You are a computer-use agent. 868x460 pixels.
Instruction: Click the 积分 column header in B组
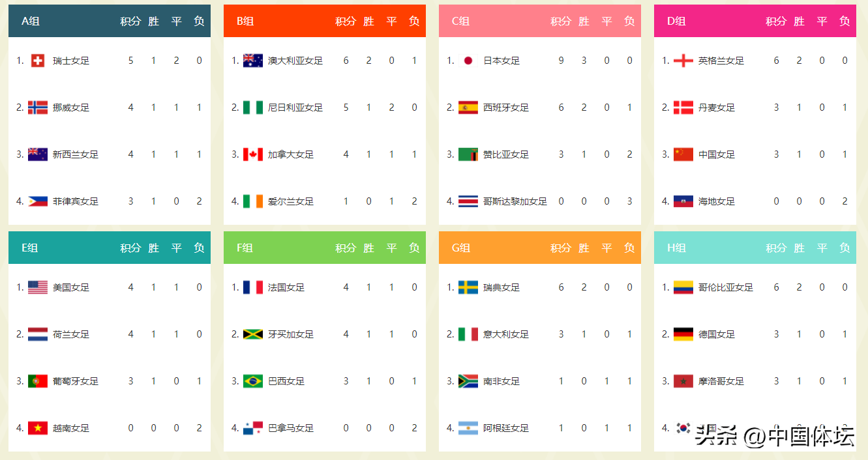point(346,21)
